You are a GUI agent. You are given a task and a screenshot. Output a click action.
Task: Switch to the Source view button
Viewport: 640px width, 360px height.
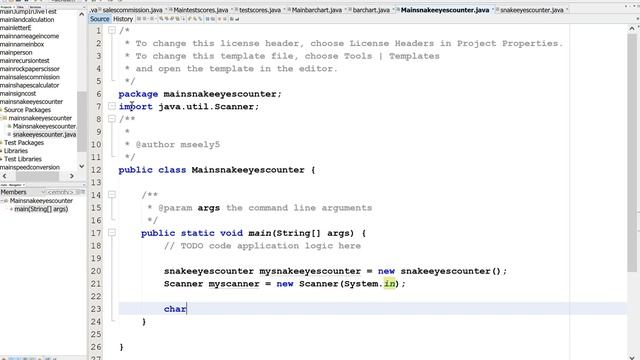[100, 19]
